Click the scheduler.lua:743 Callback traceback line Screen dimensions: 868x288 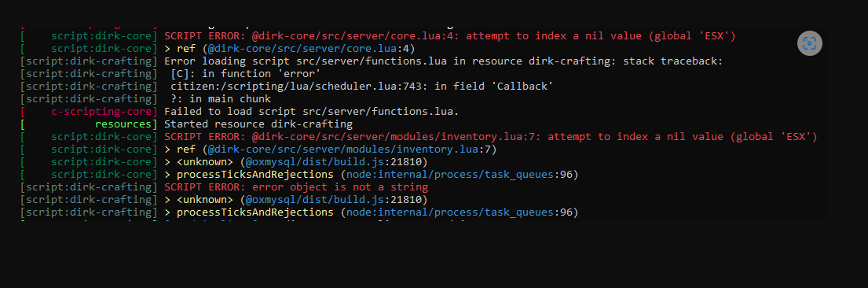362,87
